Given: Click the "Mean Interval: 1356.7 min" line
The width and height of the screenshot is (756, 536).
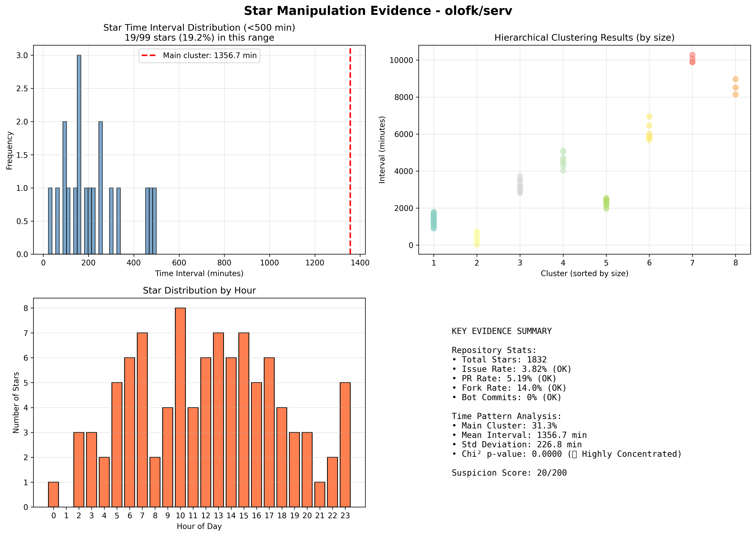Looking at the screenshot, I should [x=519, y=435].
